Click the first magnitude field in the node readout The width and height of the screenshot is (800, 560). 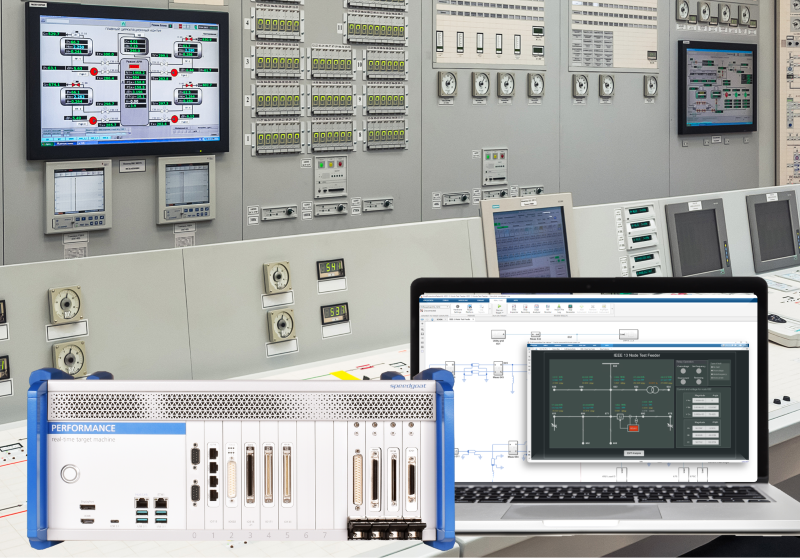[699, 400]
